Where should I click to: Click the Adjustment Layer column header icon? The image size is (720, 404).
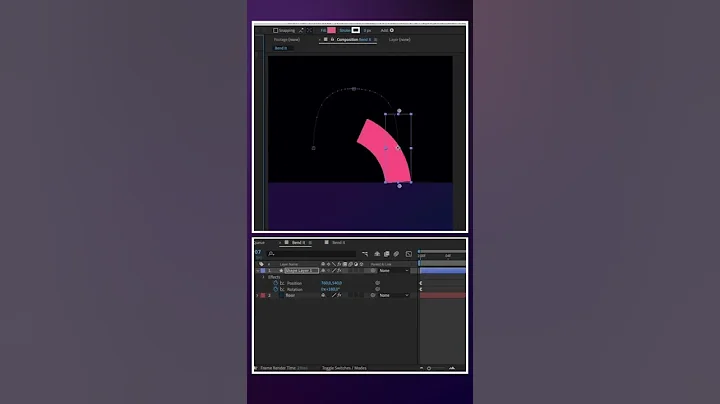tap(356, 264)
